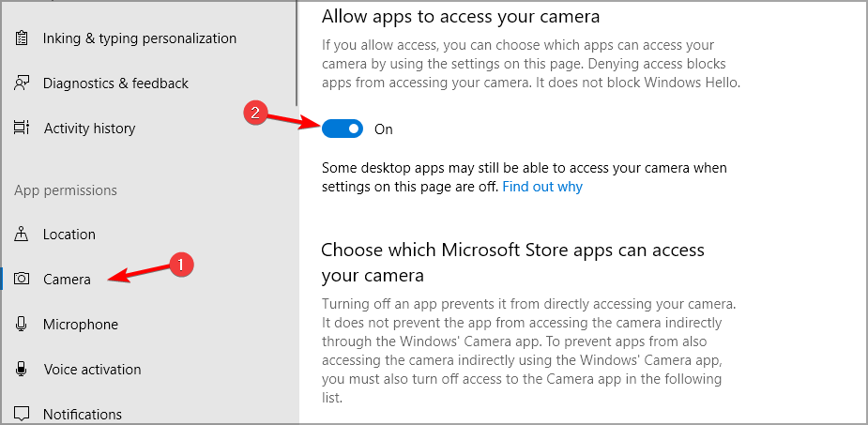Select the Camera label in sidebar
Screen dimensions: 868x425
click(67, 280)
